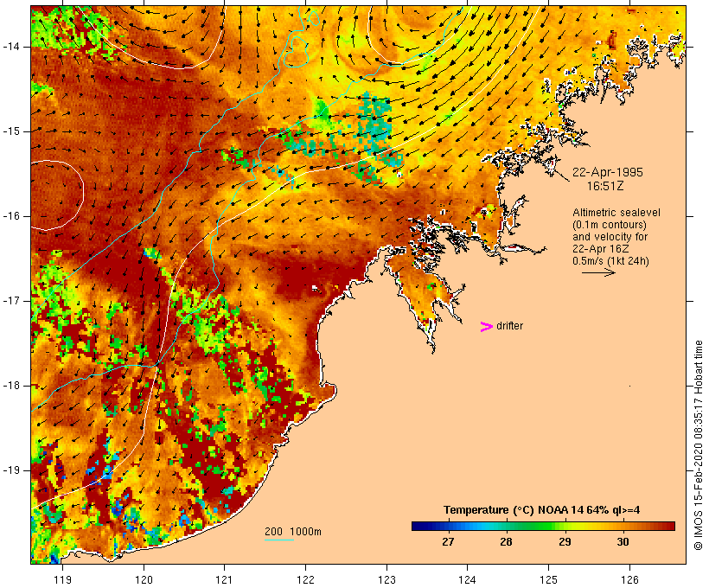Click the '16:51Z' time text
The height and width of the screenshot is (588, 709).
[x=605, y=186]
